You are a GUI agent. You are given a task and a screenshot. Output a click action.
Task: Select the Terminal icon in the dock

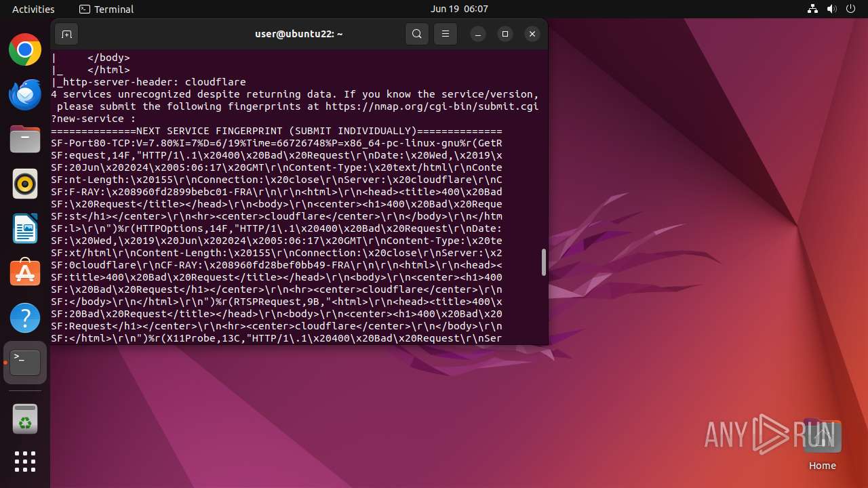[x=25, y=363]
